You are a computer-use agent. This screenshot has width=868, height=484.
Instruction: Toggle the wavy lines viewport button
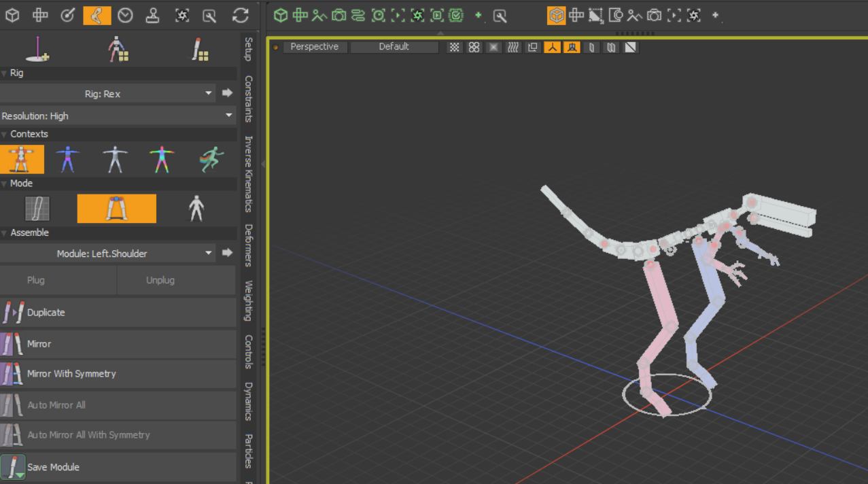514,47
